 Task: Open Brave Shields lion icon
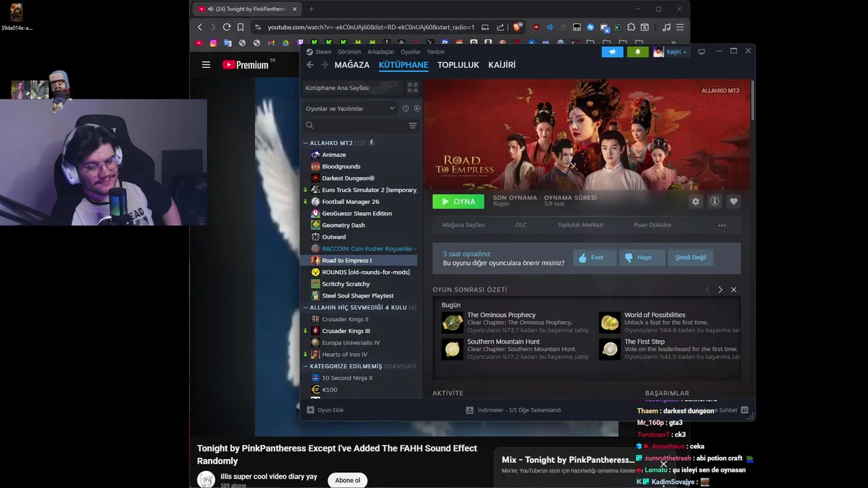tap(517, 27)
